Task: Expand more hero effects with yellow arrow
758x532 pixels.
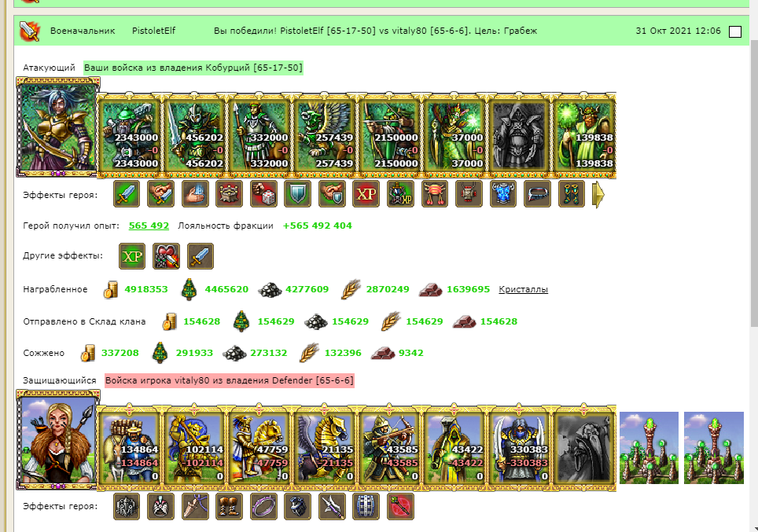Action: point(598,194)
